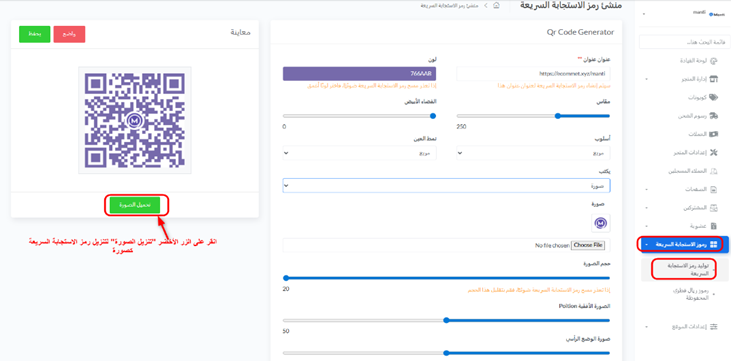Open the يكتب type dropdown showing صورة
The height and width of the screenshot is (361, 731).
[446, 186]
